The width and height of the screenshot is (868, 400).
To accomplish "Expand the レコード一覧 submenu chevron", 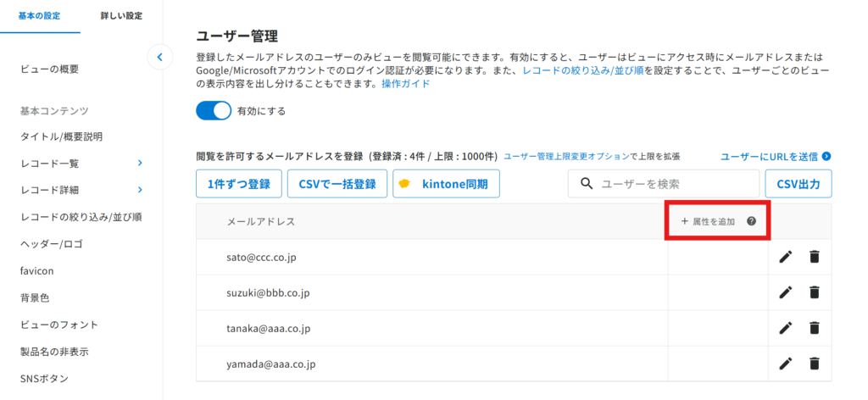I will (140, 163).
